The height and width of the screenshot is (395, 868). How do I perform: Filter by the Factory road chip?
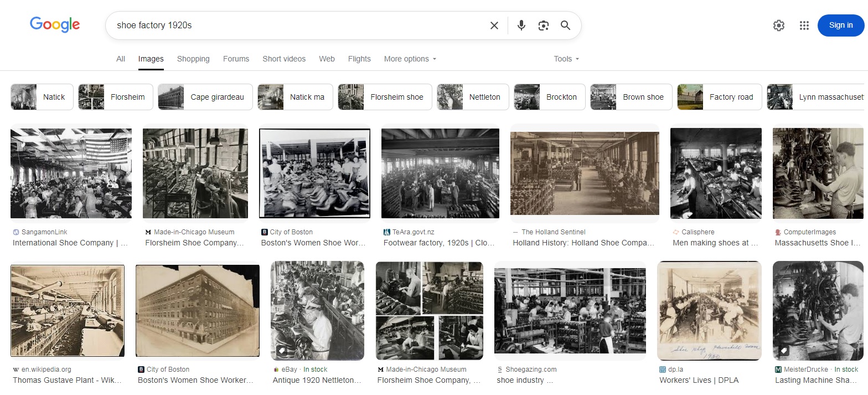(720, 97)
